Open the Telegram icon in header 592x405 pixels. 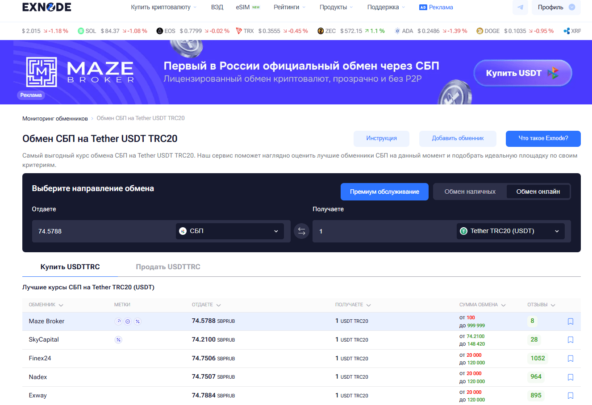520,7
